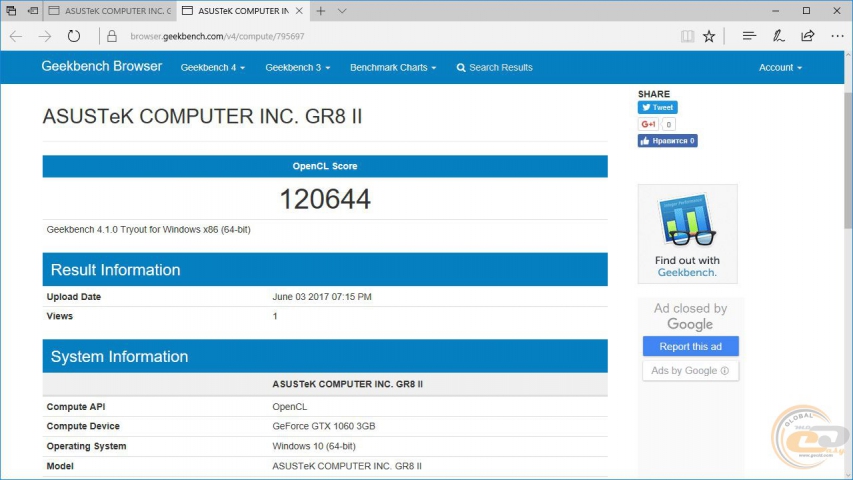
Task: Open the browser More ellipsis menu
Action: click(837, 36)
